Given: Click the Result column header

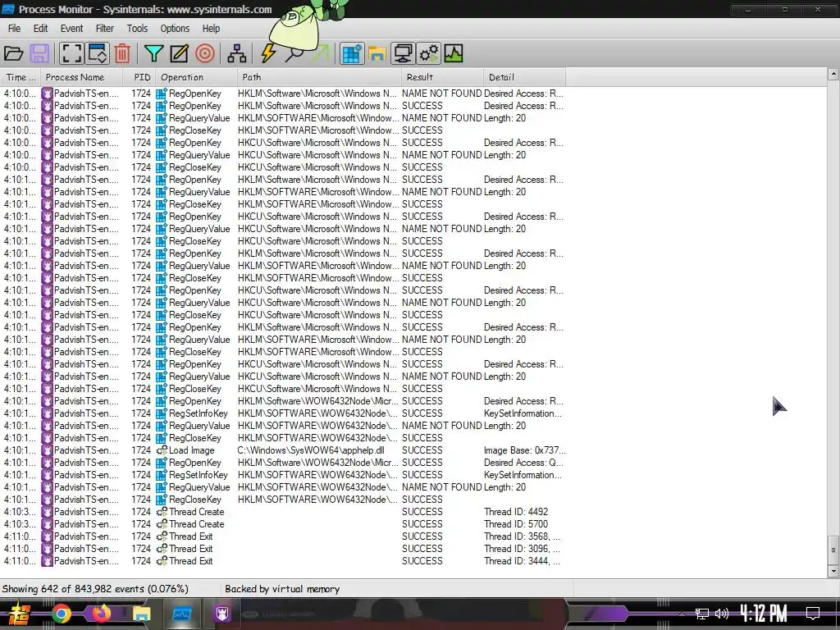Looking at the screenshot, I should pyautogui.click(x=442, y=77).
